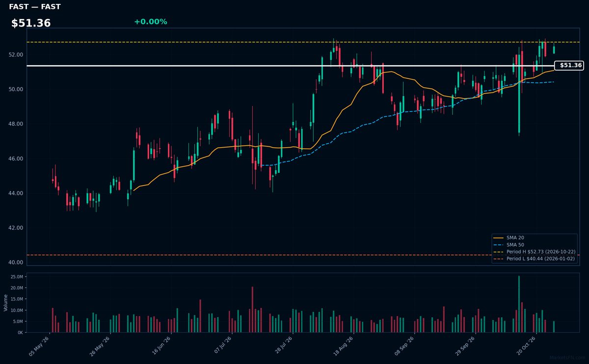Click the 16 Jun '26 date label
589x364 pixels.
(x=161, y=346)
